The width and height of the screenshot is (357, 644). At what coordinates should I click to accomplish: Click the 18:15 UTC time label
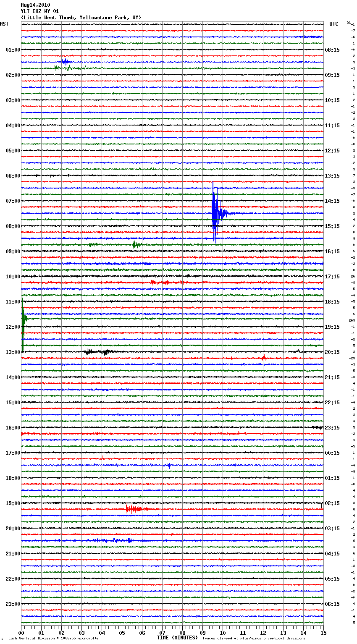pyautogui.click(x=332, y=302)
